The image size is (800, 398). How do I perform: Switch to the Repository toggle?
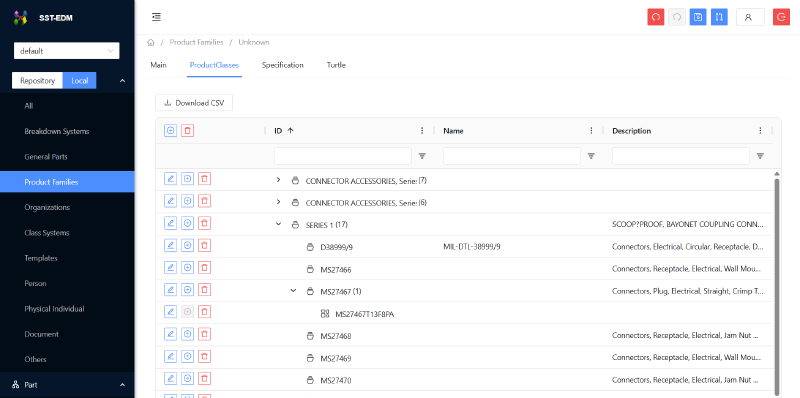click(x=37, y=81)
